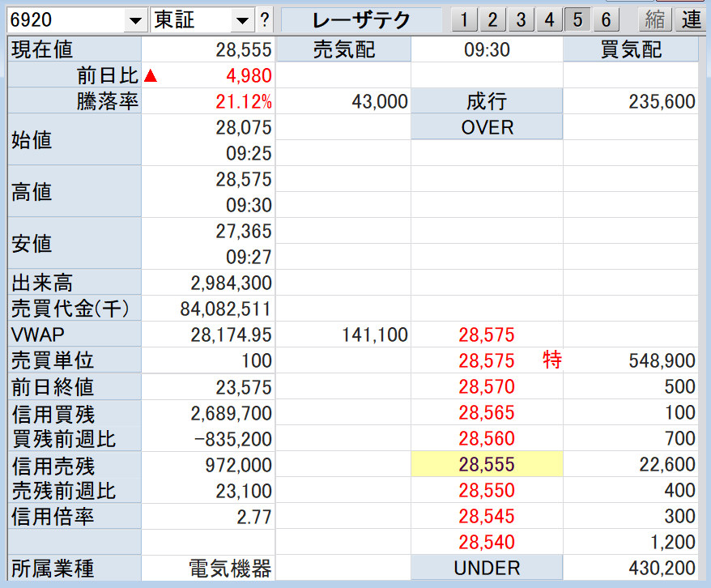Select numbered button 3
The image size is (711, 588).
(521, 20)
